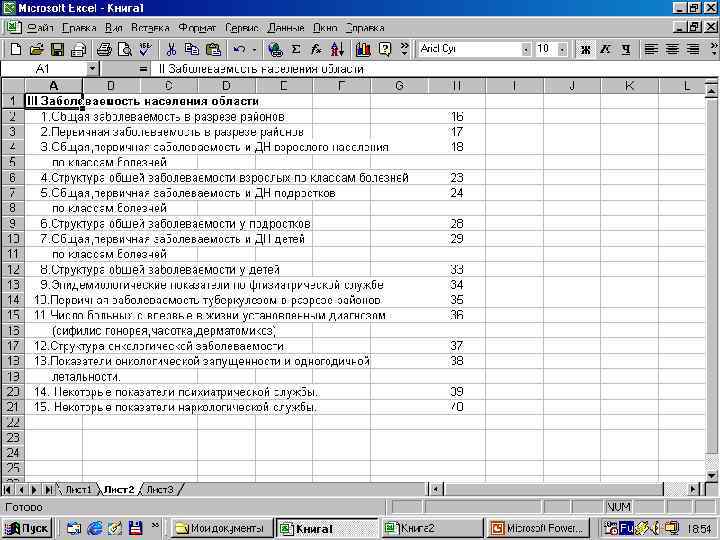Open the Данные menu
720x540 pixels.
tap(286, 28)
